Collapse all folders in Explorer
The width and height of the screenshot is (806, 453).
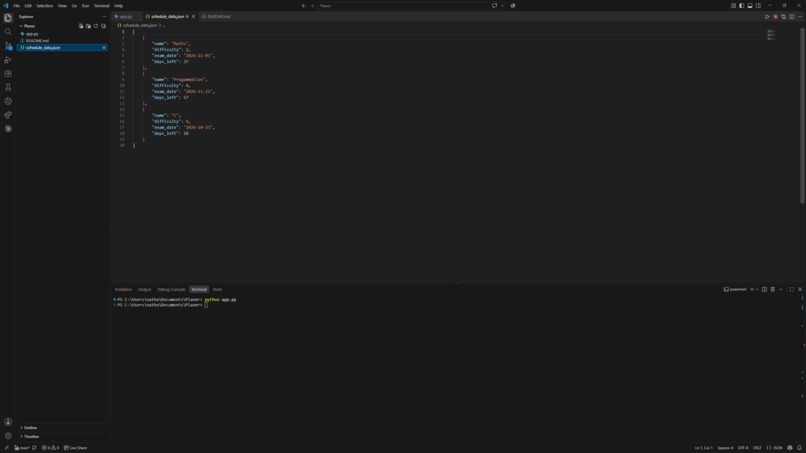[x=103, y=26]
